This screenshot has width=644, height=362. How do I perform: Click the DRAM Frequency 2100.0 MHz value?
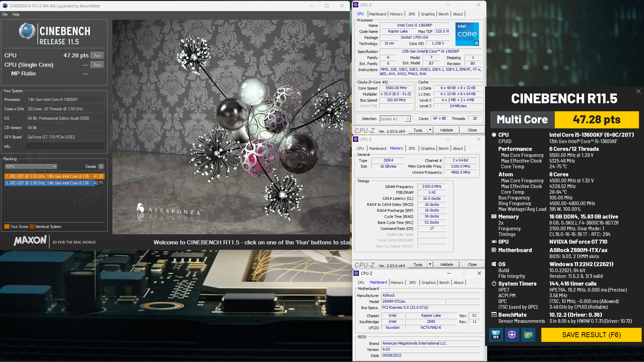[432, 187]
